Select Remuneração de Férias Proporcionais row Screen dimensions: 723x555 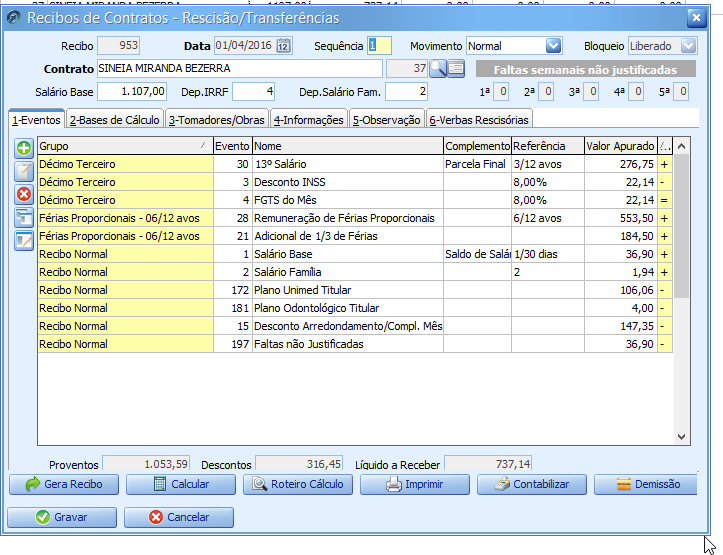355,218
